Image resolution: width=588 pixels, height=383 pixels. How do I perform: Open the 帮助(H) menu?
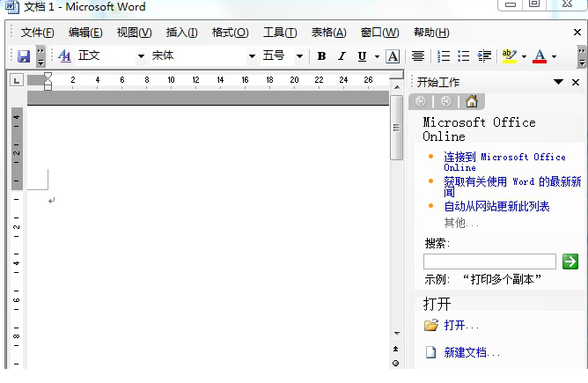tap(431, 33)
